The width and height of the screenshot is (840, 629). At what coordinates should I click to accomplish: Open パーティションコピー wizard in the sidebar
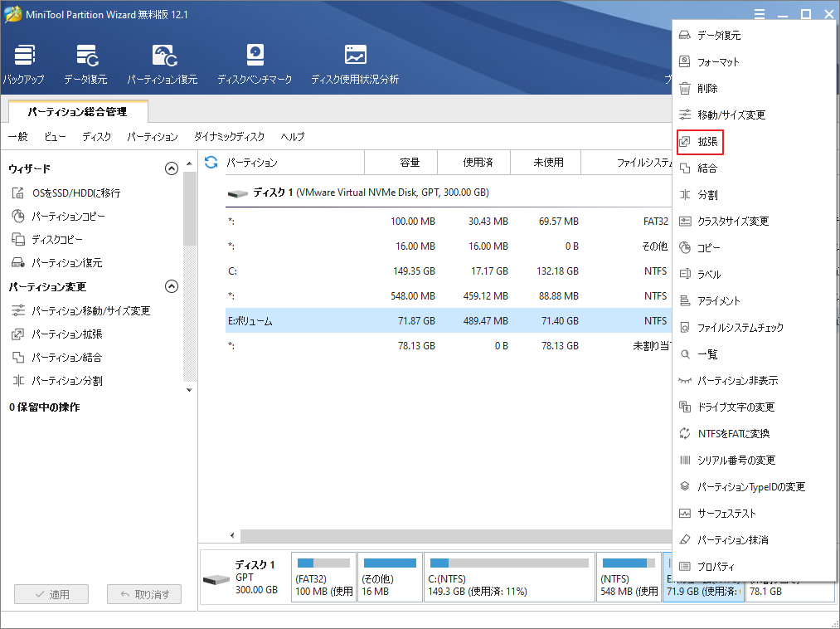pos(58,216)
